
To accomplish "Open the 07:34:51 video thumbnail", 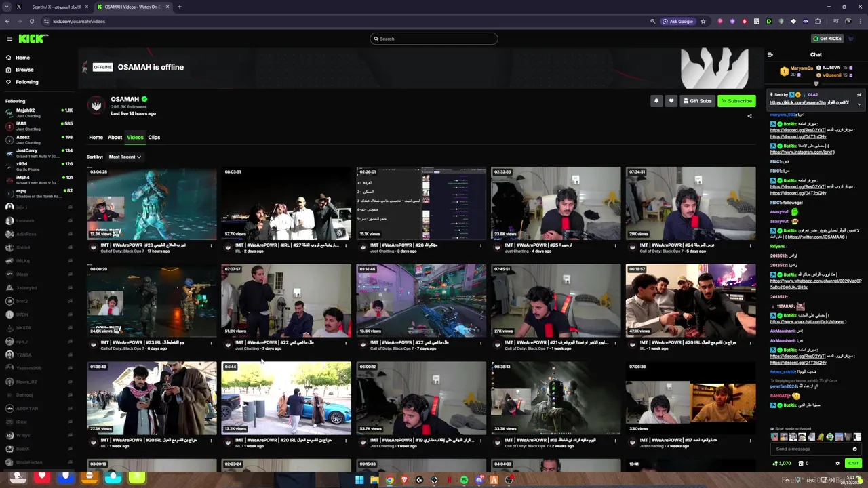I will click(x=690, y=203).
